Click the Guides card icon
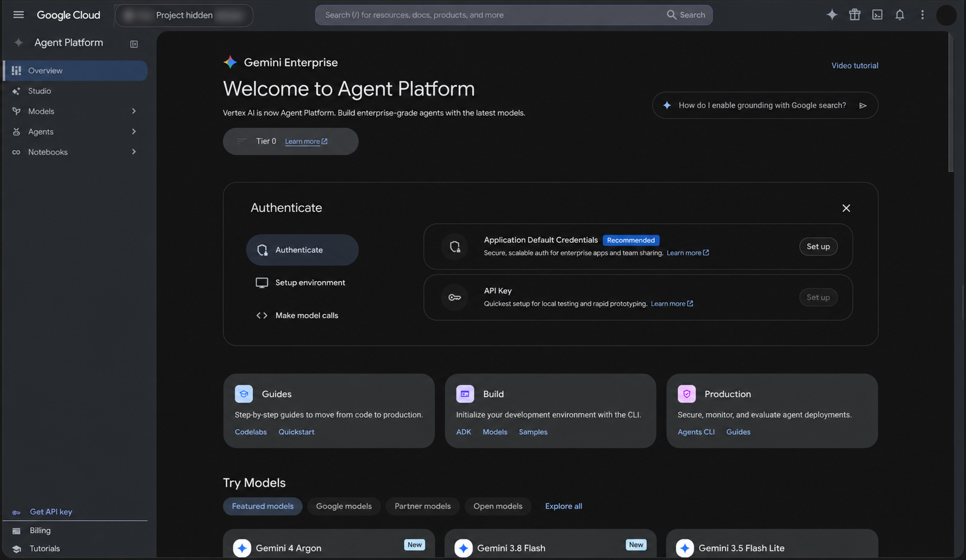This screenshot has width=966, height=560. pyautogui.click(x=243, y=393)
